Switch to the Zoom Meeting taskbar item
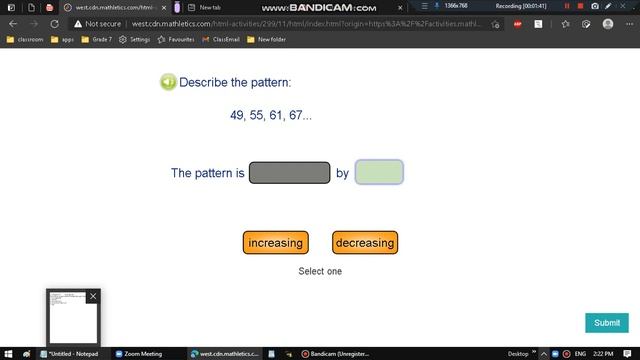 coord(139,354)
